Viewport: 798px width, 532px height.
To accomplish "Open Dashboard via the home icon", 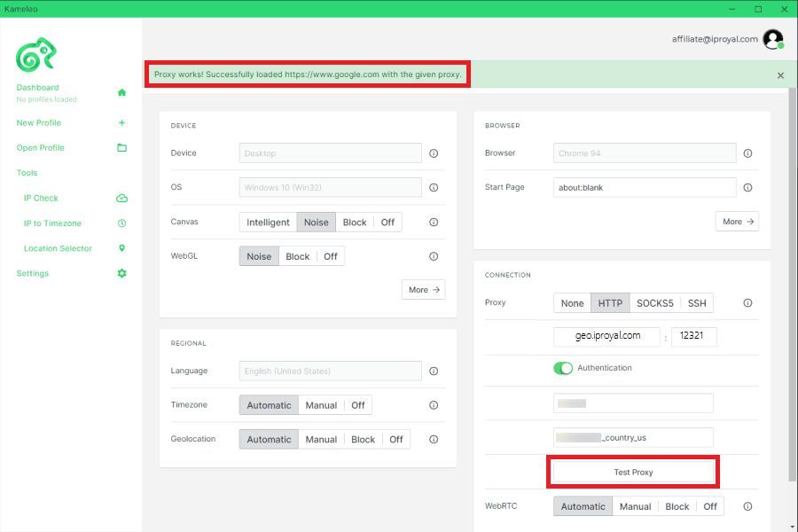I will (x=121, y=92).
